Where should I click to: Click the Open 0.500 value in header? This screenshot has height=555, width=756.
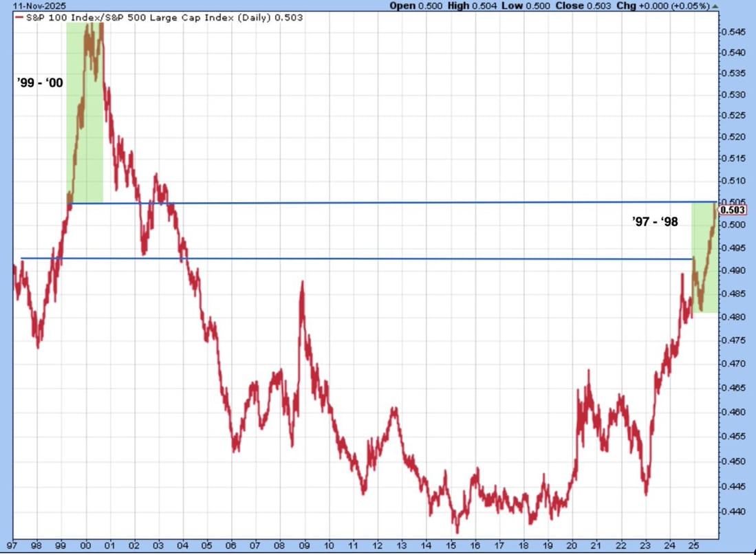click(x=412, y=6)
